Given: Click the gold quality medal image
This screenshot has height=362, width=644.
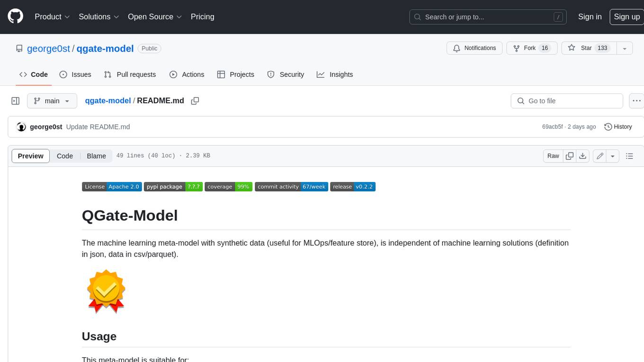Looking at the screenshot, I should click(106, 291).
